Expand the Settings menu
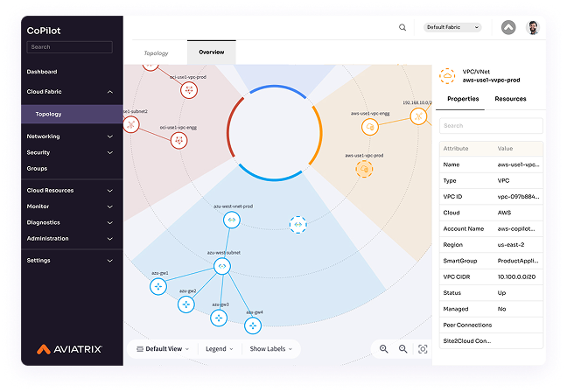The width and height of the screenshot is (567, 392). pyautogui.click(x=110, y=261)
